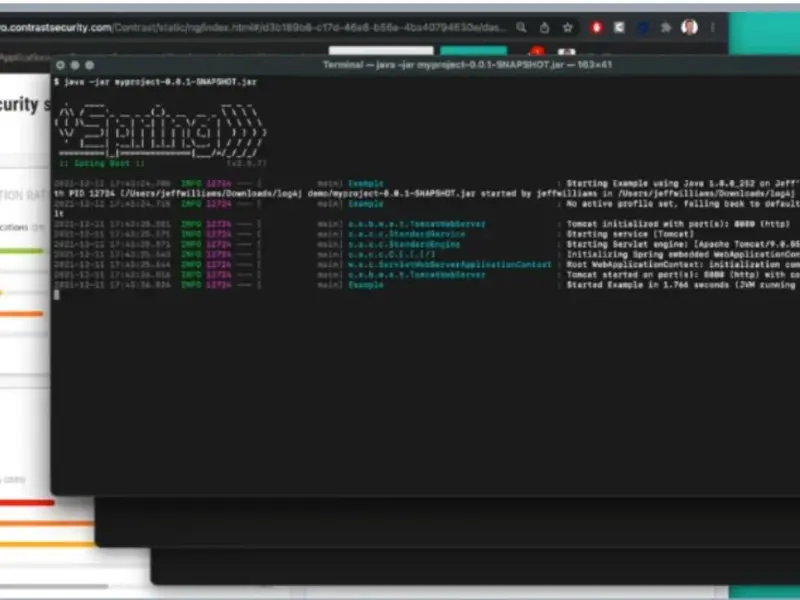The image size is (800, 600).
Task: Click the browser zoom magnifier icon
Action: click(521, 28)
